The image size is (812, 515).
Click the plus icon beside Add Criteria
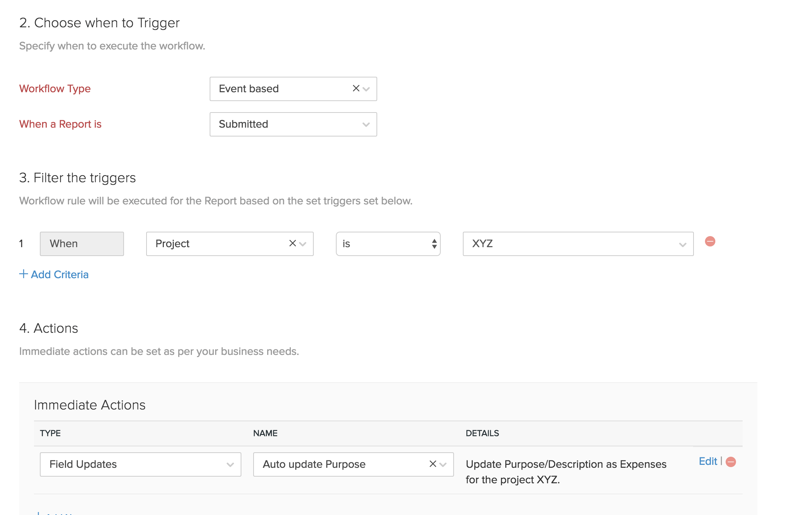click(23, 274)
